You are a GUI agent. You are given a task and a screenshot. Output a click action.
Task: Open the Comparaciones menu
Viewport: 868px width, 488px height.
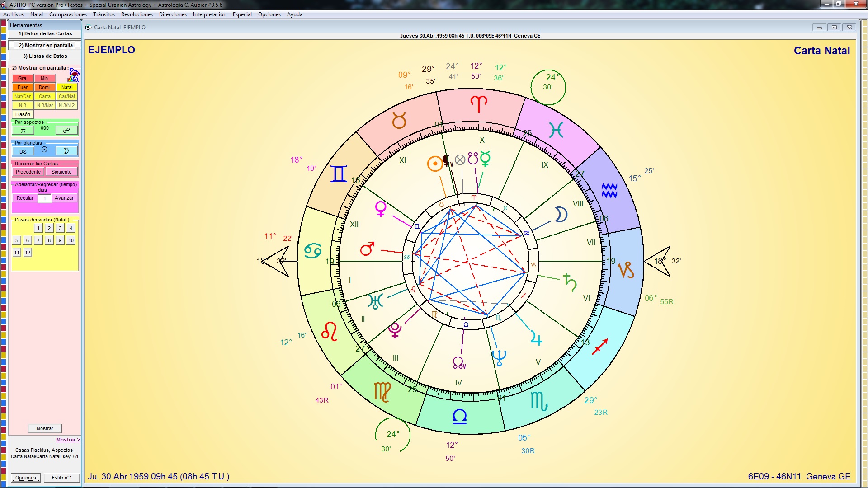point(68,14)
